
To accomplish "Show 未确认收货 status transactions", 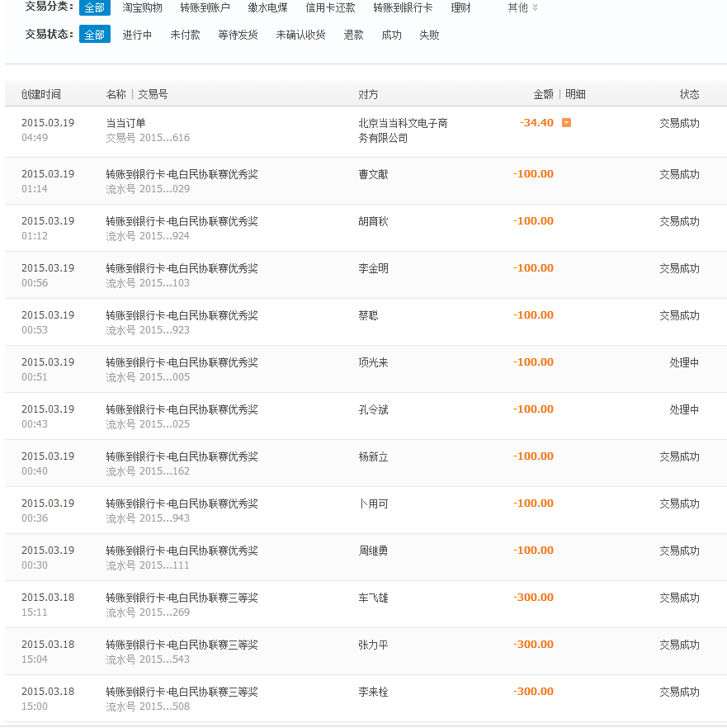I will coord(300,35).
